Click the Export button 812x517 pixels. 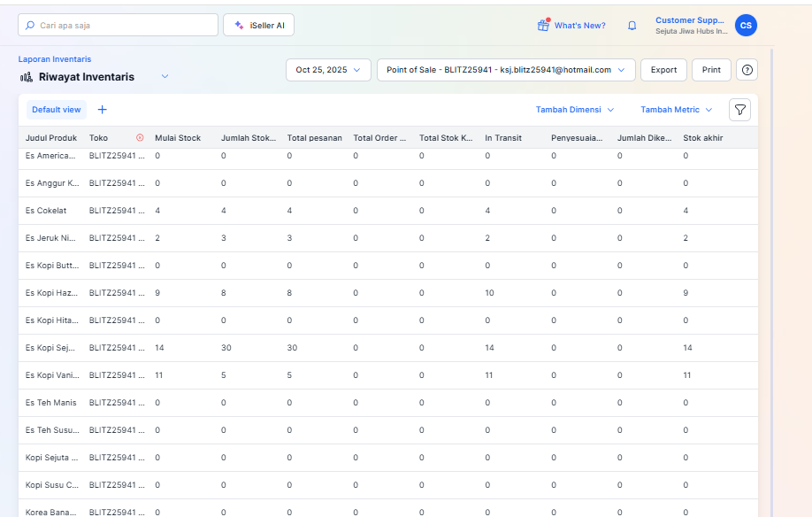pyautogui.click(x=663, y=70)
